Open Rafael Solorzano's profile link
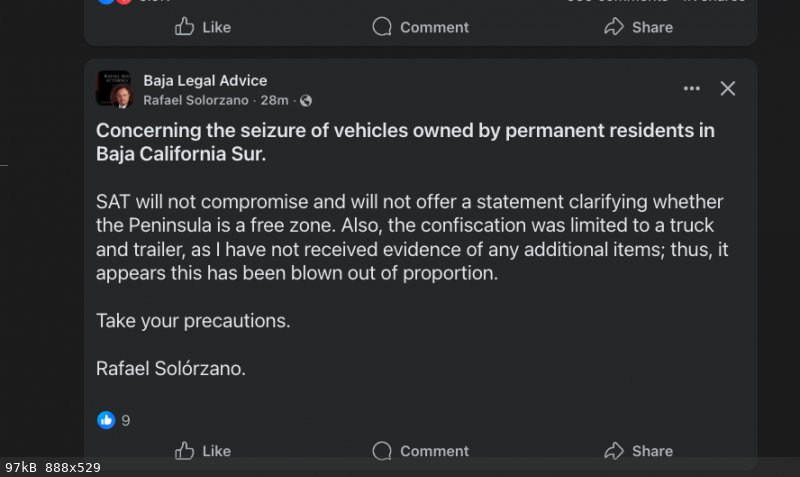800x477 pixels. tap(200, 100)
